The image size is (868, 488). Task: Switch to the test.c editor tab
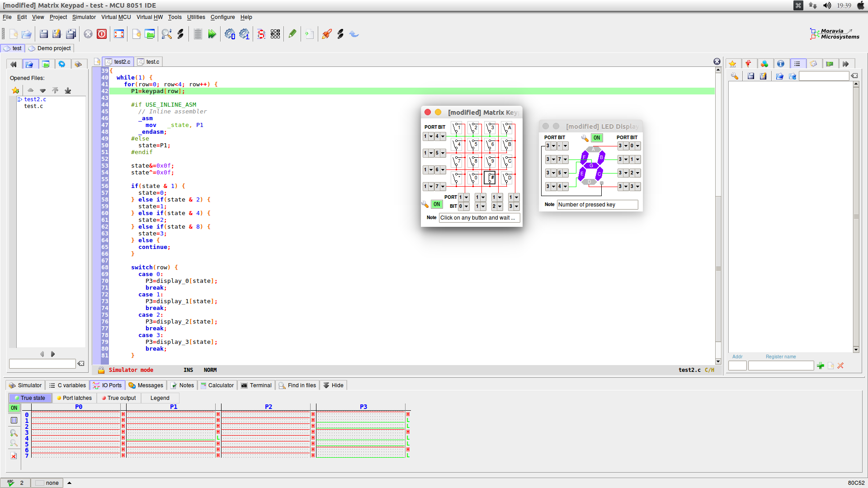point(149,62)
